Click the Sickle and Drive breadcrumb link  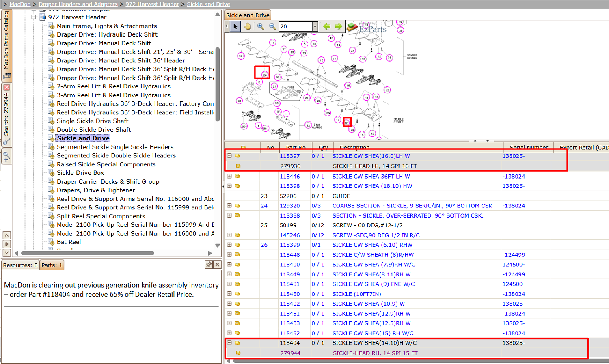click(x=209, y=4)
